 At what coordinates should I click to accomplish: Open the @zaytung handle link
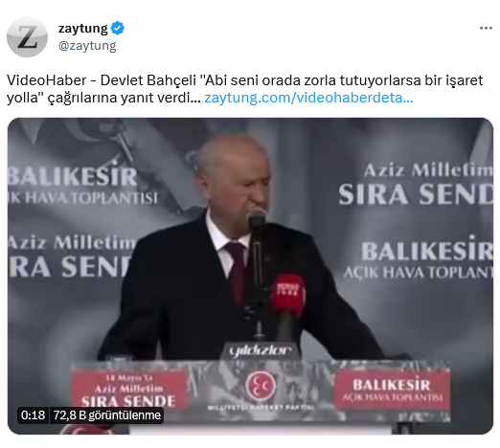click(87, 46)
